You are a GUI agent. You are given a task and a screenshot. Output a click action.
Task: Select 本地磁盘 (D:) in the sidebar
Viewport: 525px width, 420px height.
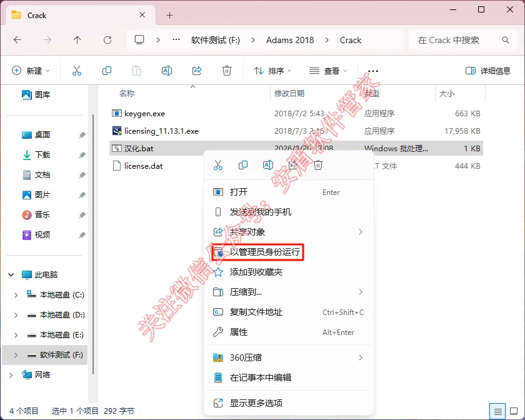pyautogui.click(x=62, y=315)
